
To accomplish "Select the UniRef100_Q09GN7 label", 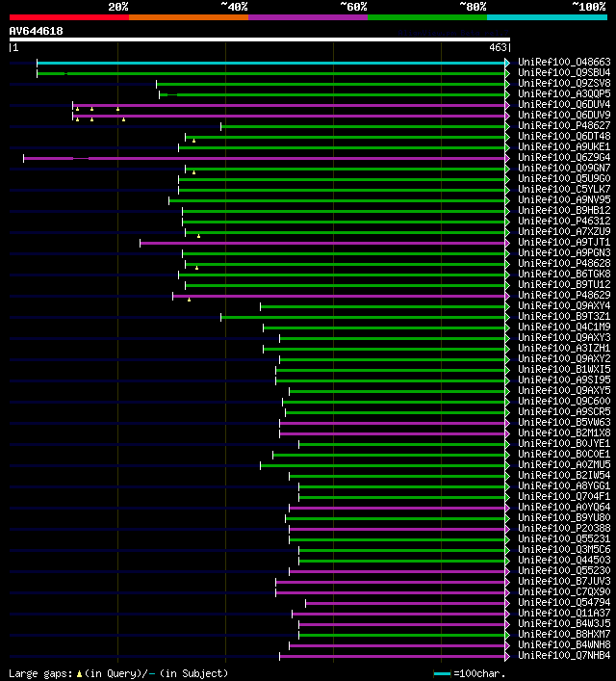I will (x=564, y=168).
